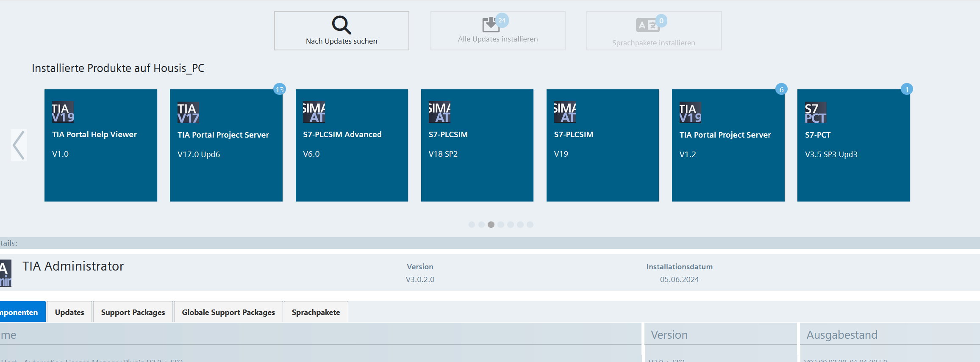Click the Installationsdatum label
Screen dimensions: 980x362
point(680,267)
